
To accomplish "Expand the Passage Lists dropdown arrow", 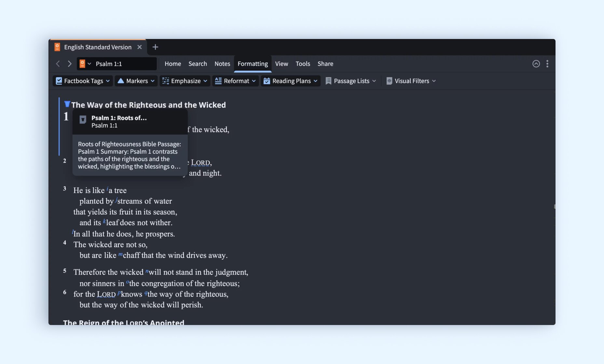I will click(374, 81).
